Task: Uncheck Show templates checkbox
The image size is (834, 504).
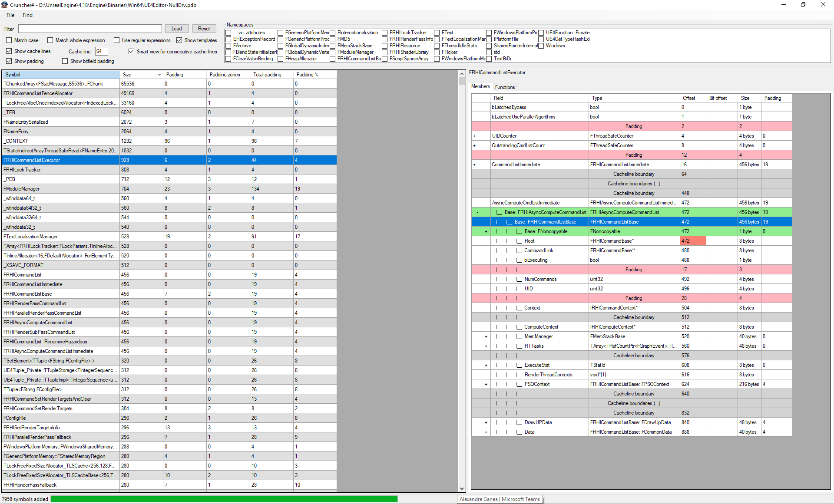Action: click(179, 40)
